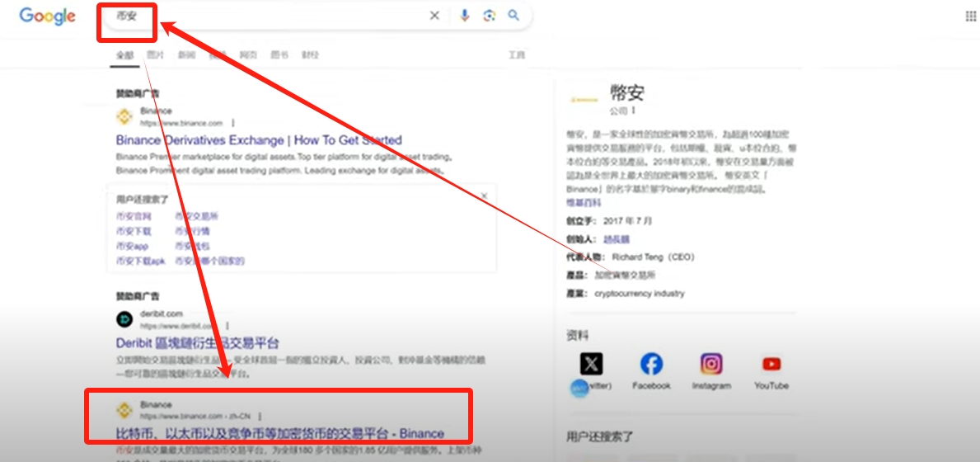Click the text Richard Teng (CEO)
The width and height of the screenshot is (980, 462).
[654, 257]
